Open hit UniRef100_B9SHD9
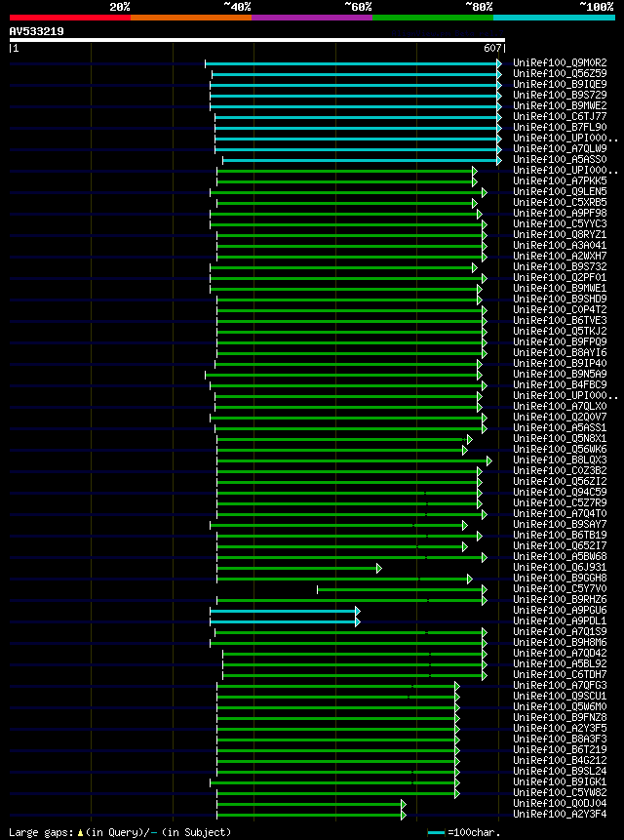The image size is (624, 840). point(560,299)
